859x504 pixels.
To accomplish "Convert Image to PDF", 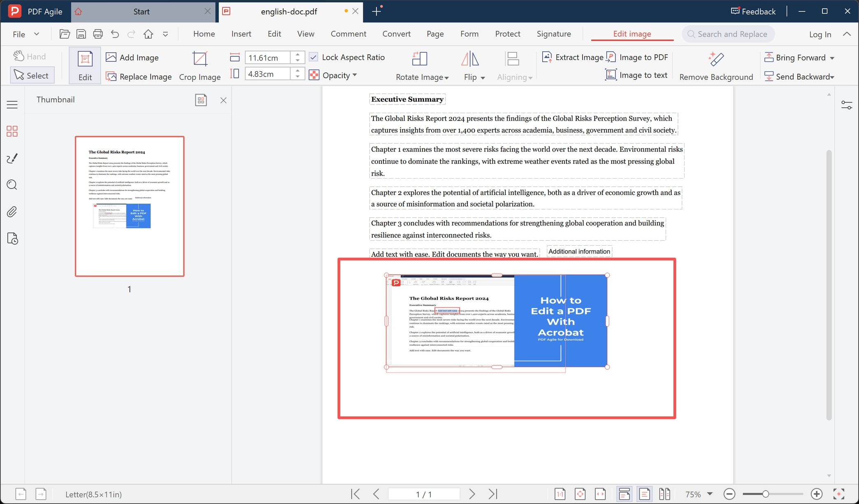I will 637,57.
